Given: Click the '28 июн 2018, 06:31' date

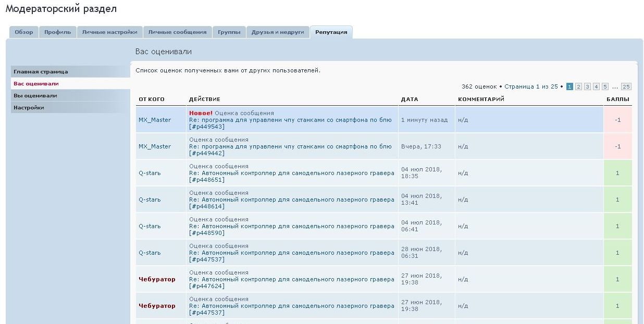Looking at the screenshot, I should [421, 253].
